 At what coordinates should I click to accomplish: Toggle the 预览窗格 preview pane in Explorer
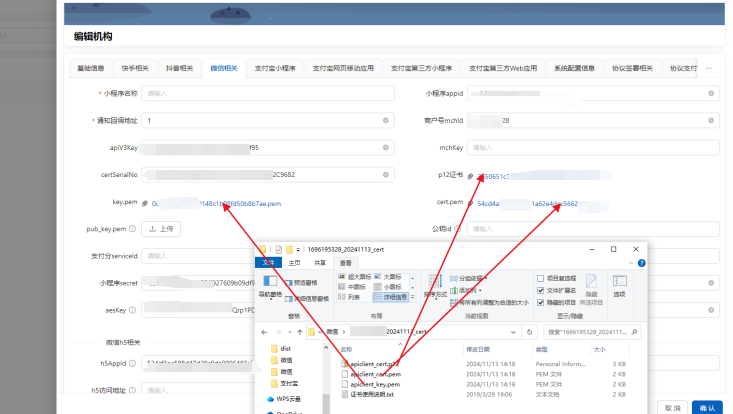[301, 283]
